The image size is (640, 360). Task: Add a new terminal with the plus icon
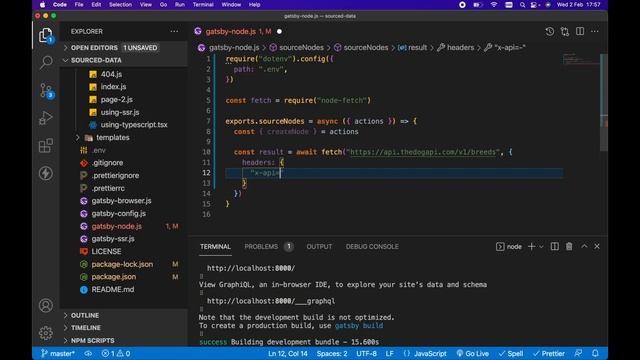coord(531,247)
